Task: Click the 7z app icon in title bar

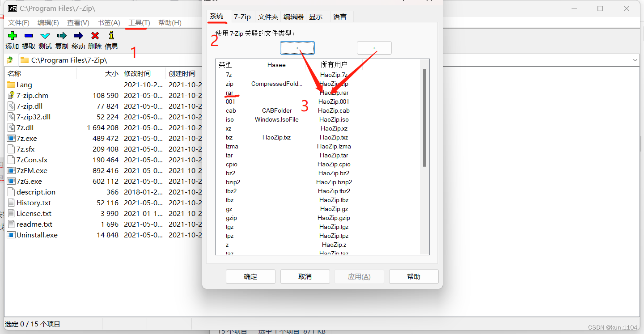Action: click(13, 8)
